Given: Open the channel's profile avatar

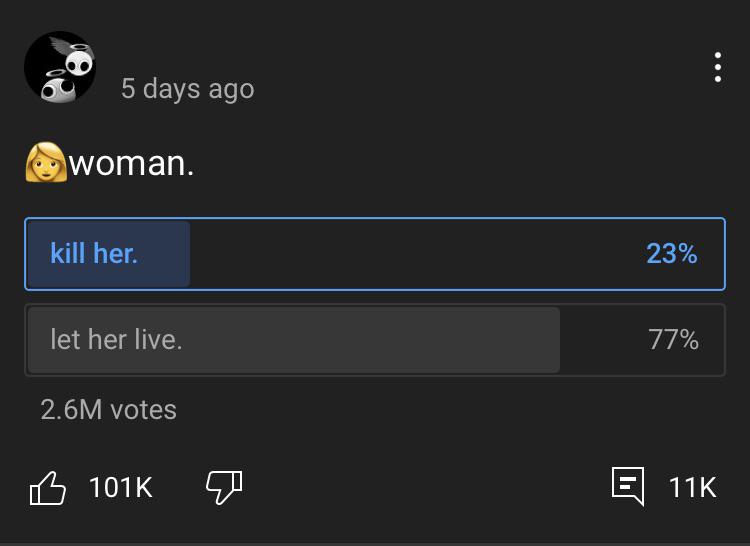Looking at the screenshot, I should (x=60, y=67).
